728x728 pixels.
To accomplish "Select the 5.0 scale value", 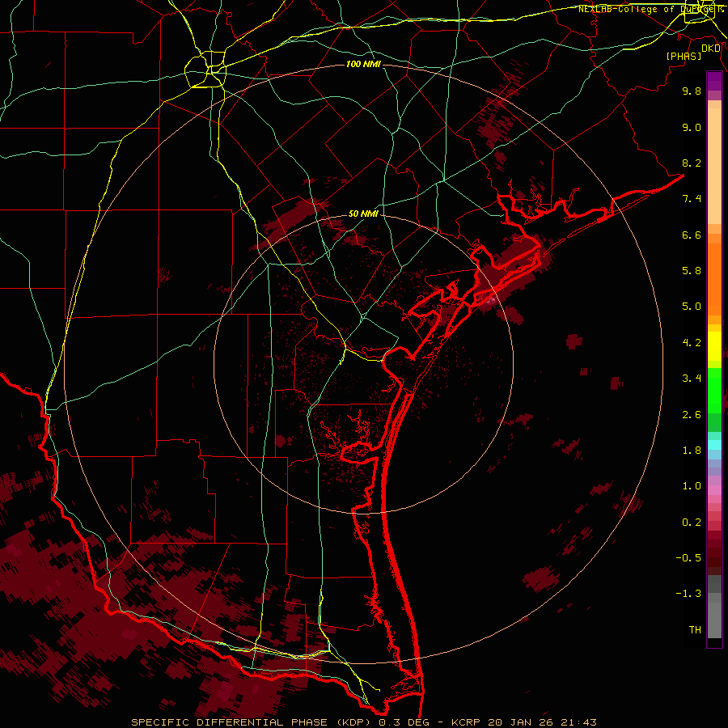I will [x=692, y=307].
